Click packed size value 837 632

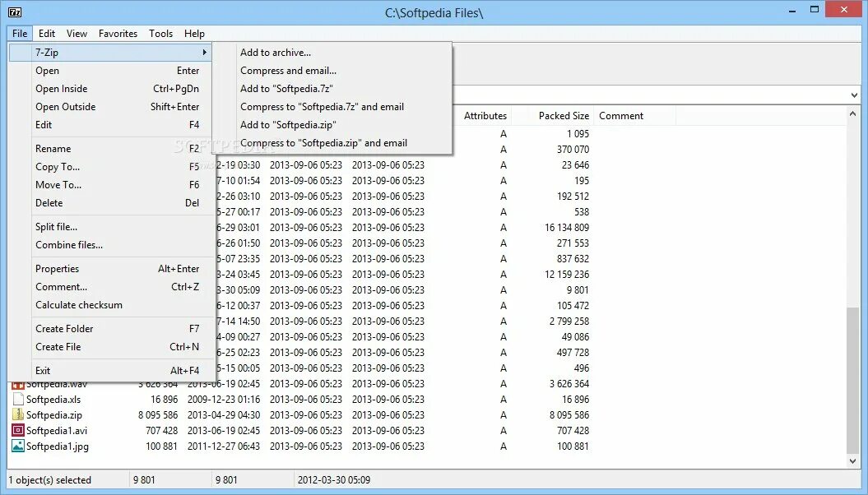573,259
